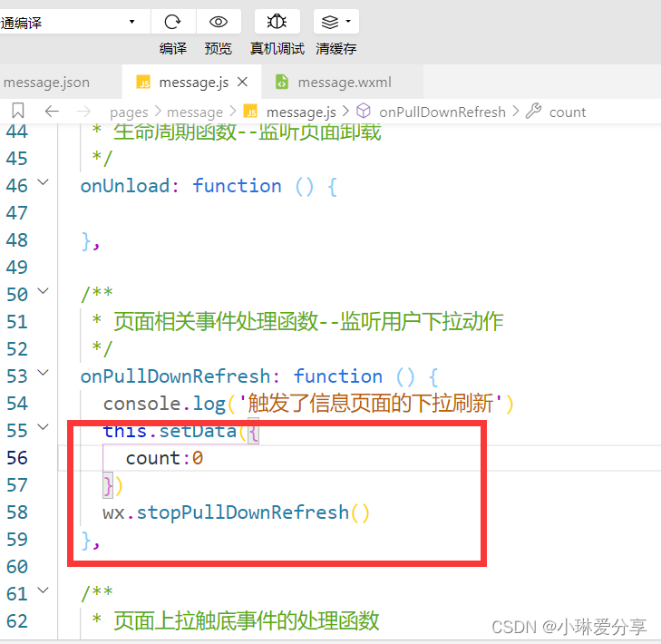The image size is (661, 644).
Task: Close the message.js tab
Action: point(242,82)
